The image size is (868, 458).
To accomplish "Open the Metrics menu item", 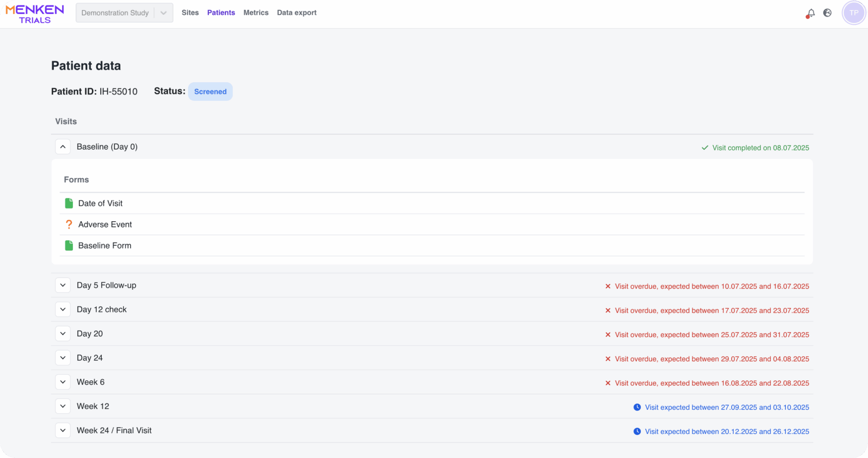I will click(256, 13).
